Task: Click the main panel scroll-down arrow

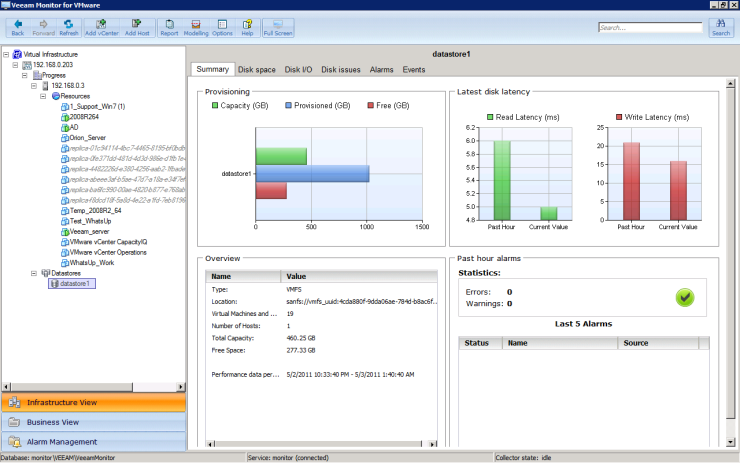Action: (730, 442)
